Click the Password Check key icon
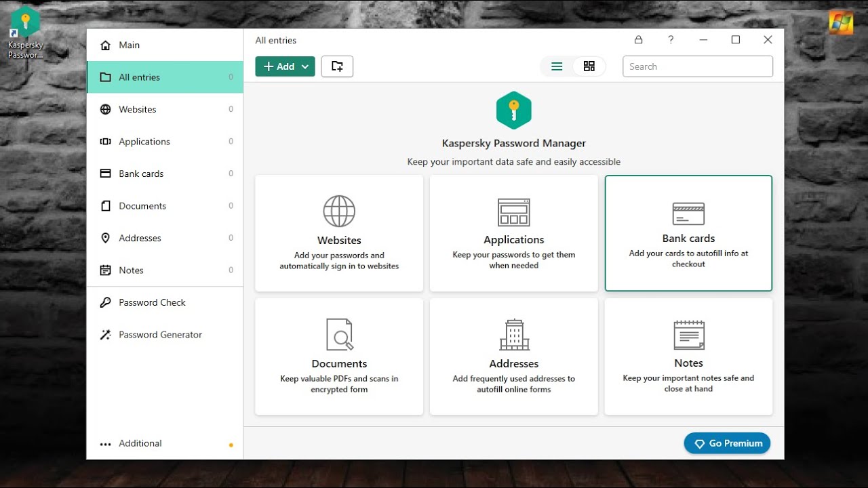 tap(105, 302)
